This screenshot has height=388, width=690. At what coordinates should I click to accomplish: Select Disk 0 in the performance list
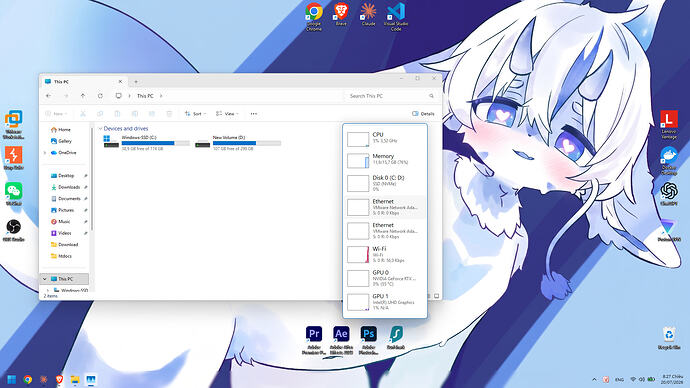(x=385, y=183)
